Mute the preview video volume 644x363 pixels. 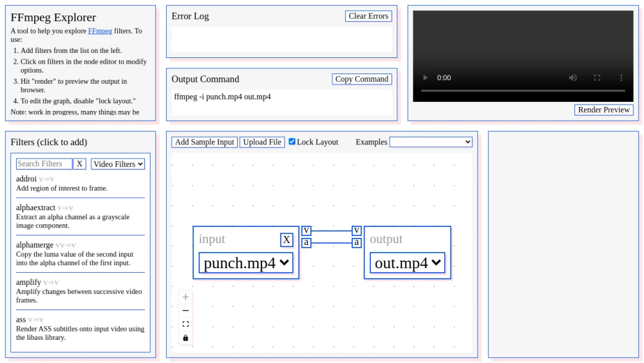[x=573, y=78]
